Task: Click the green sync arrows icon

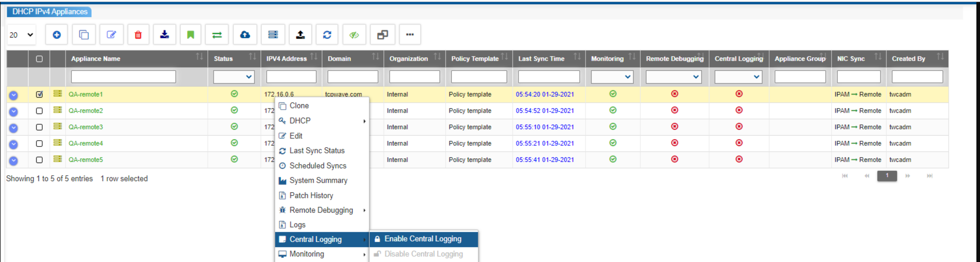Action: click(217, 35)
